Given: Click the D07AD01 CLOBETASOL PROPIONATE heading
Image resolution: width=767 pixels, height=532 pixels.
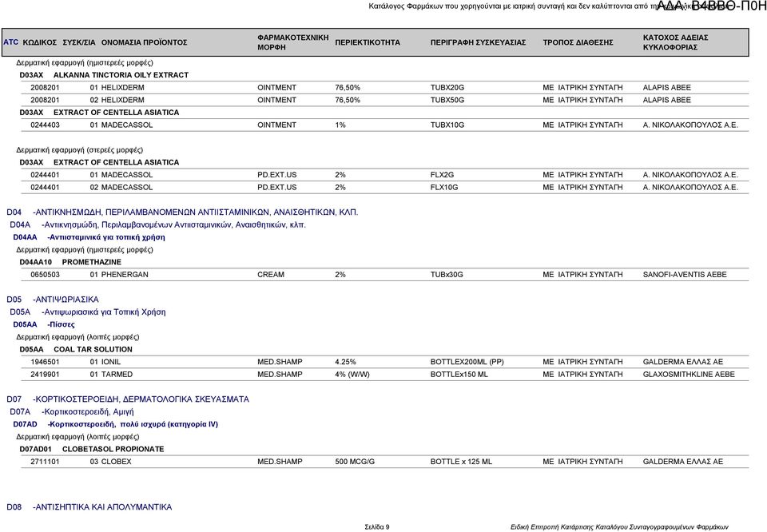Looking at the screenshot, I should coord(92,449).
